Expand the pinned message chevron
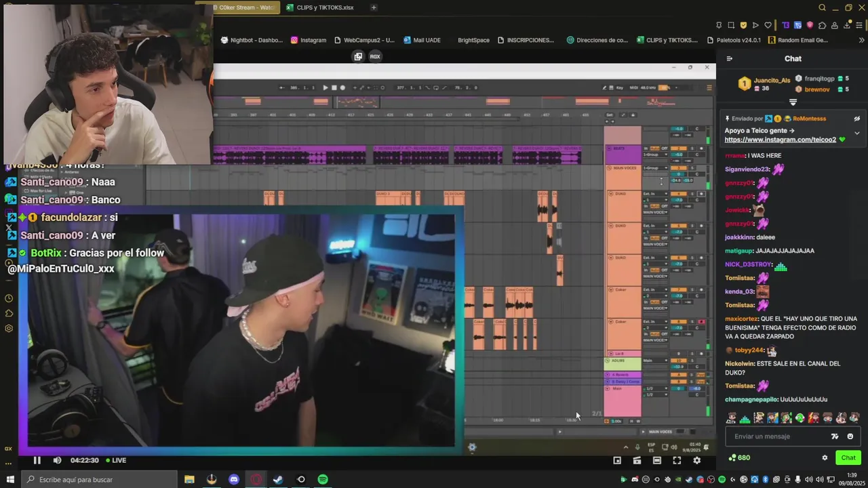Viewport: 868px width, 488px height. (856, 133)
